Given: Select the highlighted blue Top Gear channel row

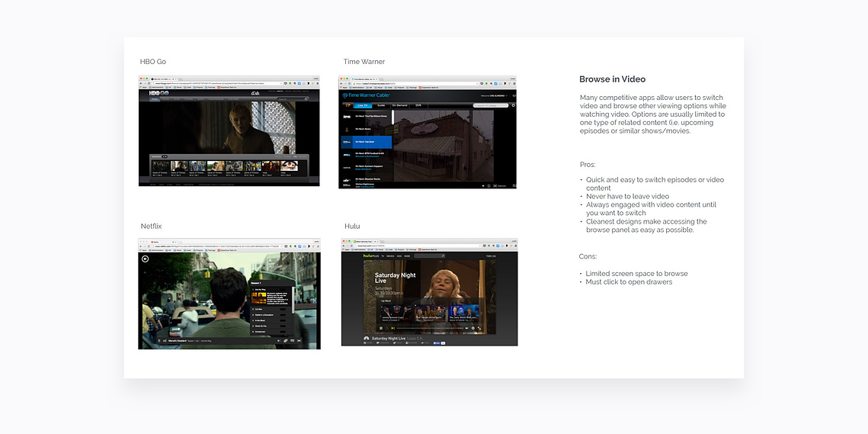Looking at the screenshot, I should [367, 143].
